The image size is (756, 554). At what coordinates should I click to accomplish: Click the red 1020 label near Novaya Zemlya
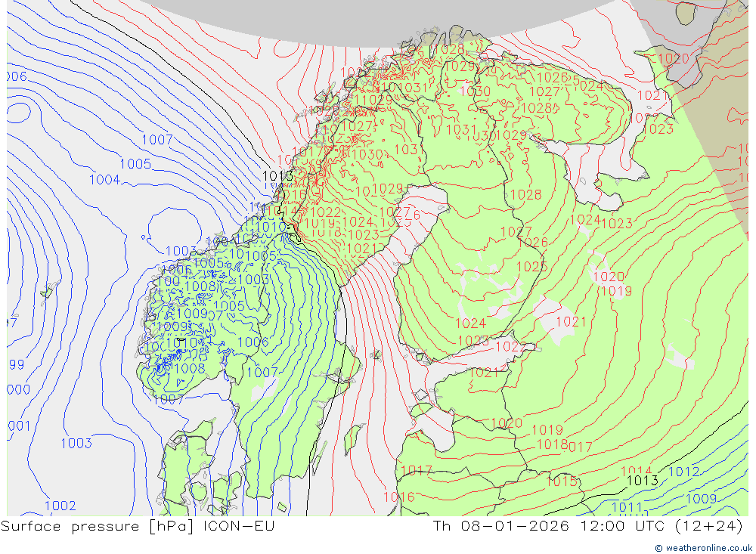[673, 59]
